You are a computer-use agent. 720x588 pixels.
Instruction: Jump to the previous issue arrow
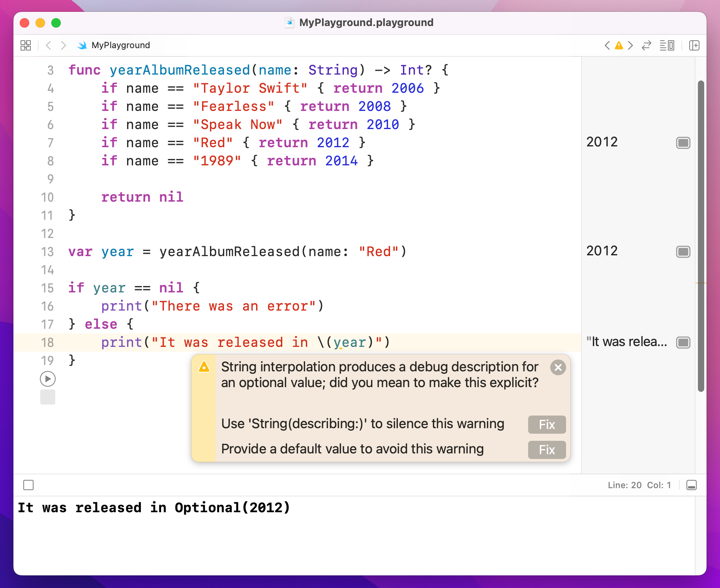click(x=607, y=46)
